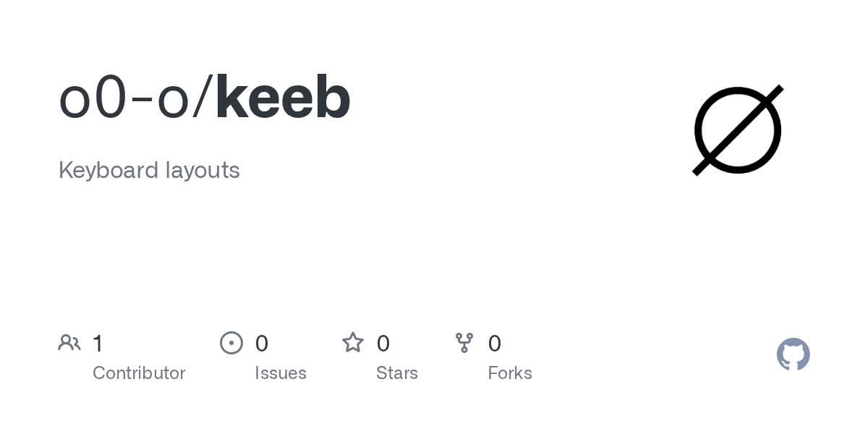Open the GitHub Octocat logo

coord(793,354)
